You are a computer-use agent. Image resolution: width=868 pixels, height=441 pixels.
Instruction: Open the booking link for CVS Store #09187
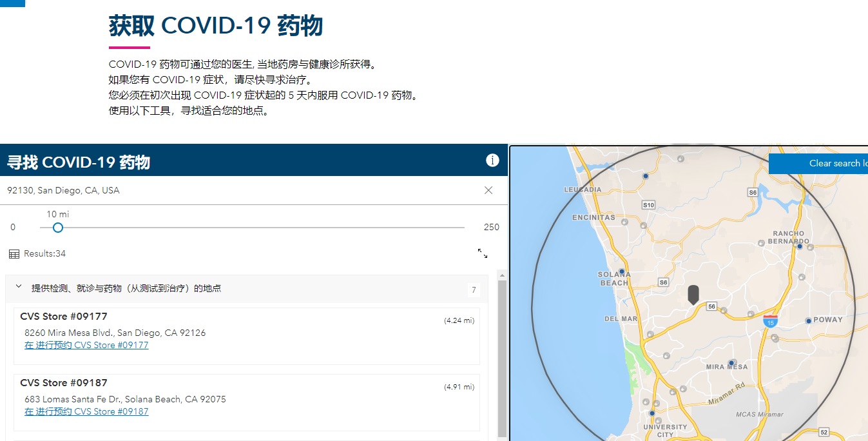[x=86, y=411]
